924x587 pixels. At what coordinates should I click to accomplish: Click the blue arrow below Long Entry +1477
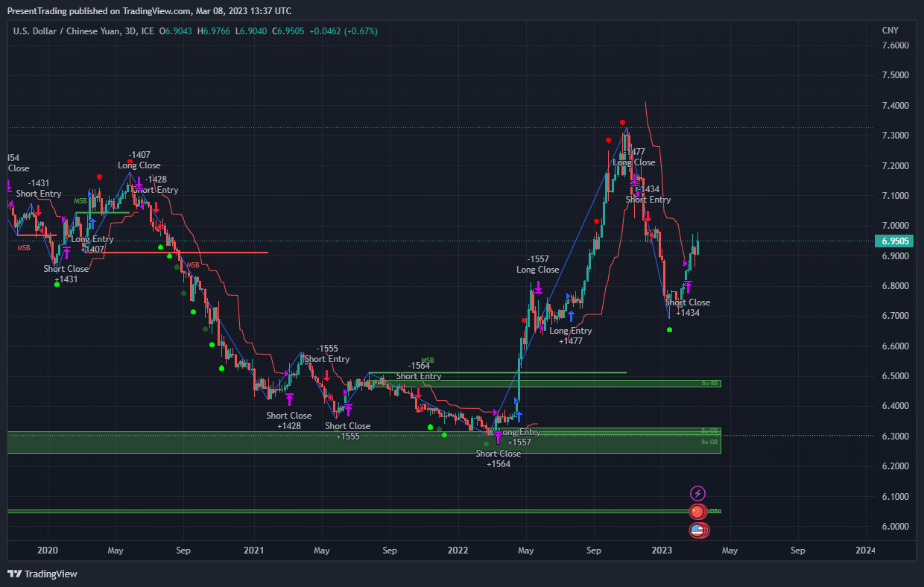click(571, 315)
